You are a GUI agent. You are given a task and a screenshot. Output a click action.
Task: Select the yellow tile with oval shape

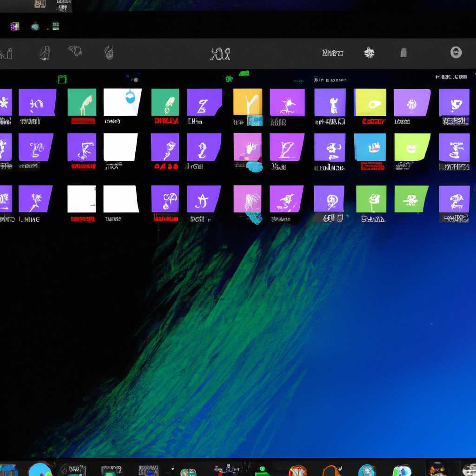tap(370, 102)
